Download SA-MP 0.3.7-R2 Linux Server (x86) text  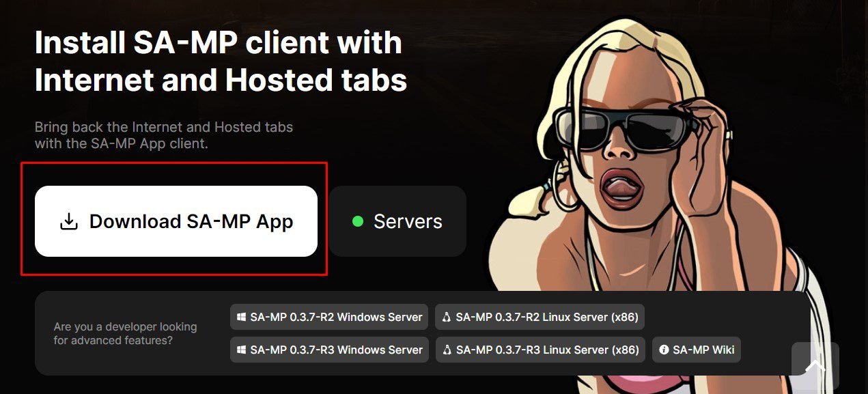point(547,317)
